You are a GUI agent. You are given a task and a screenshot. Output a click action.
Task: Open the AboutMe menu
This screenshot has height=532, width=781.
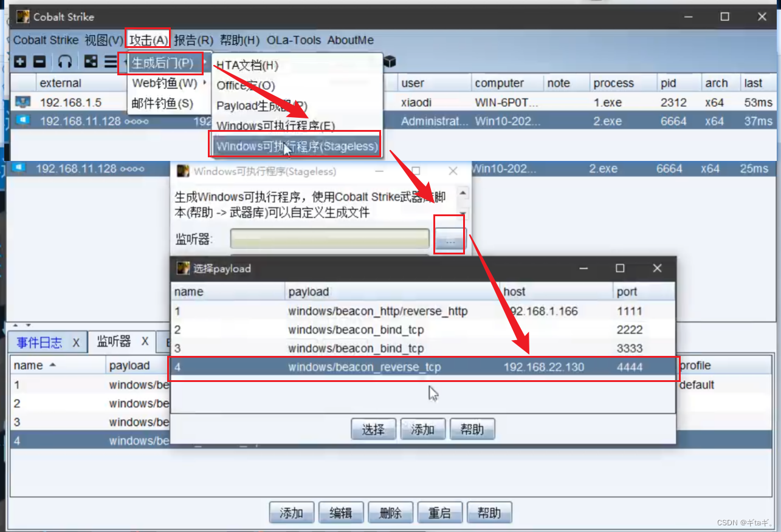pyautogui.click(x=351, y=40)
